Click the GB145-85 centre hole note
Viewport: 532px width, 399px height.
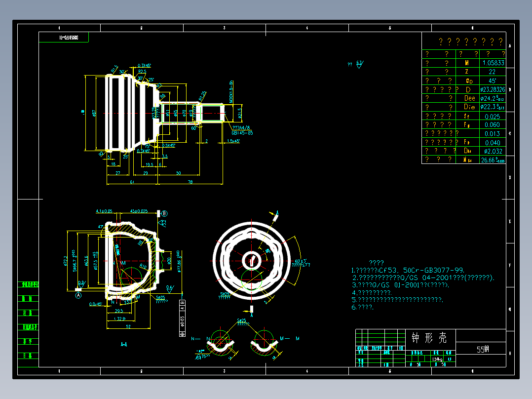coord(242,133)
